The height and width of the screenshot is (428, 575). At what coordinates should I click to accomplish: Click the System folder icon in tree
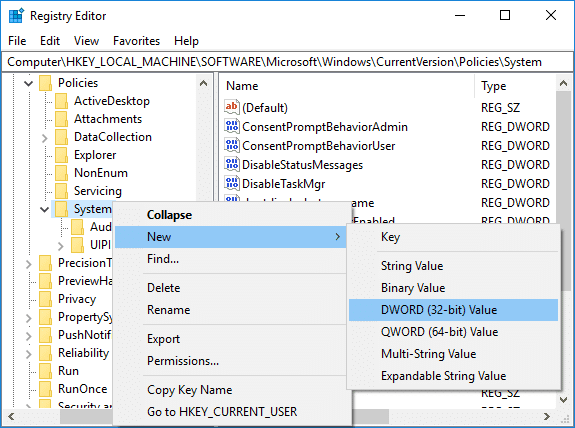click(x=61, y=209)
